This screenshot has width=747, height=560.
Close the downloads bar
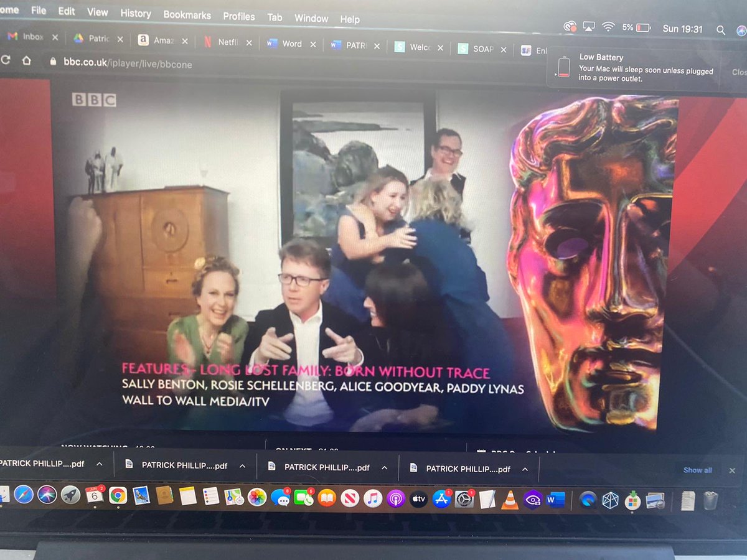[x=732, y=471]
